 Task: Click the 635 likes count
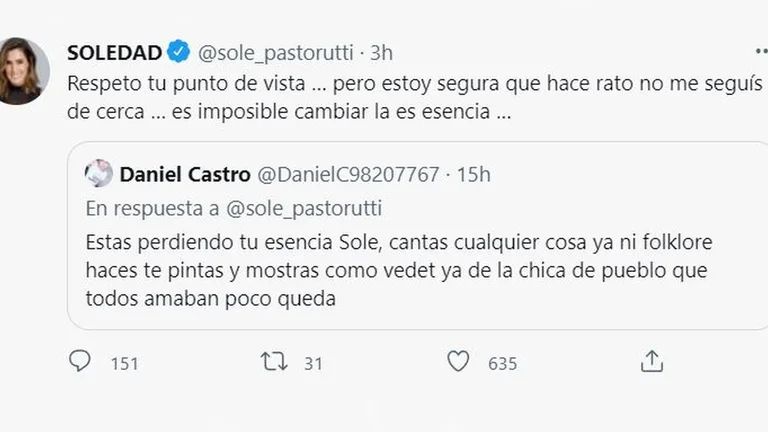pyautogui.click(x=502, y=363)
